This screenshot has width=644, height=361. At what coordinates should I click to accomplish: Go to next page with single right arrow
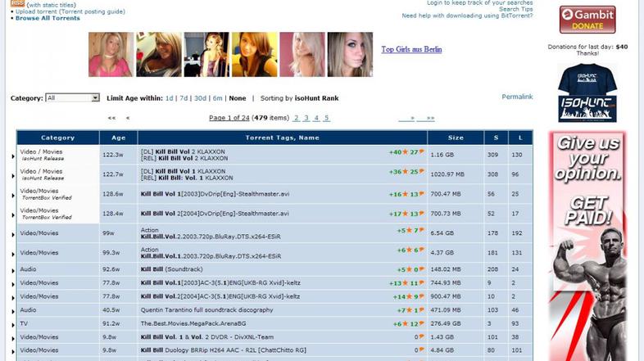[407, 118]
